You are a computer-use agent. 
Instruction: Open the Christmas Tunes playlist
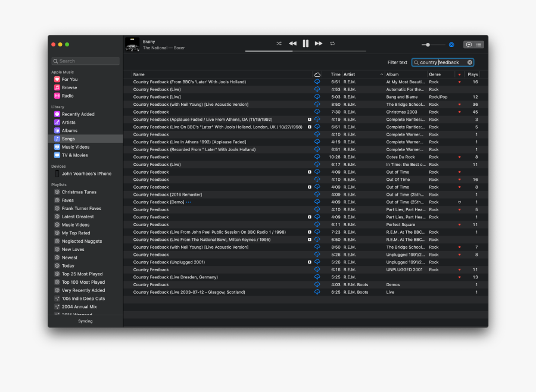coord(79,192)
